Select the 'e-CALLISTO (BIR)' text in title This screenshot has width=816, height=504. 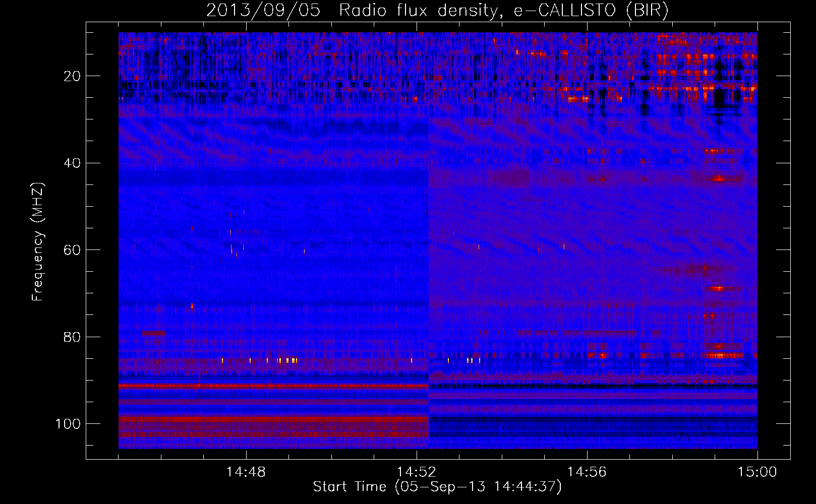tap(591, 11)
